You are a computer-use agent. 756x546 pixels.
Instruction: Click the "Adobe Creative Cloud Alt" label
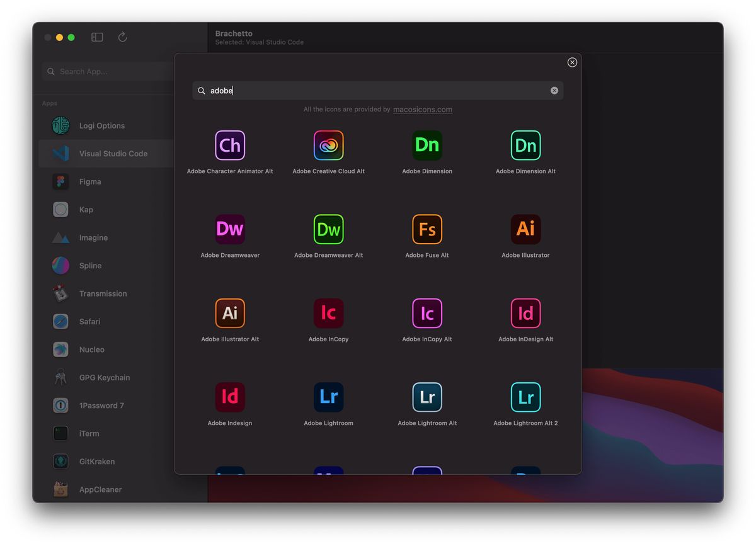tap(329, 171)
